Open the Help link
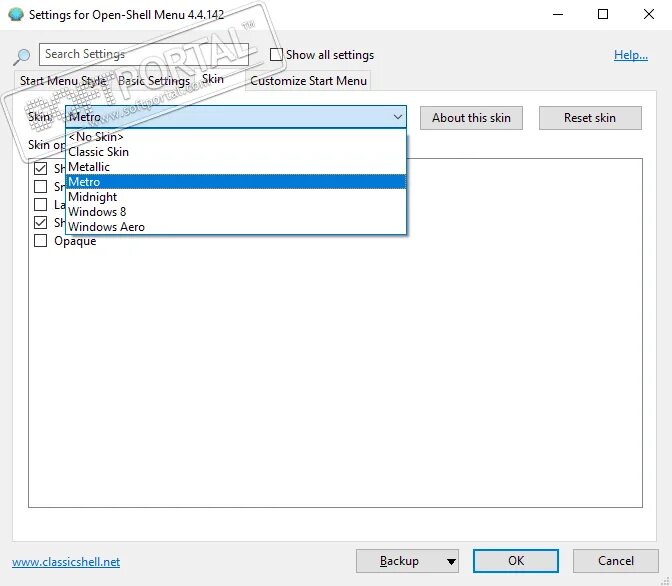The height and width of the screenshot is (586, 672). (630, 55)
